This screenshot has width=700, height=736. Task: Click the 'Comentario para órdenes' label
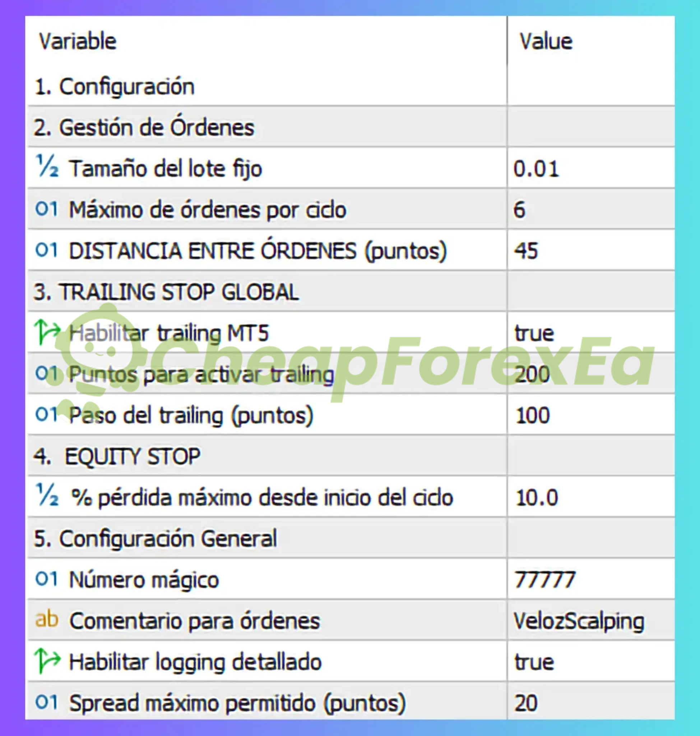195,621
